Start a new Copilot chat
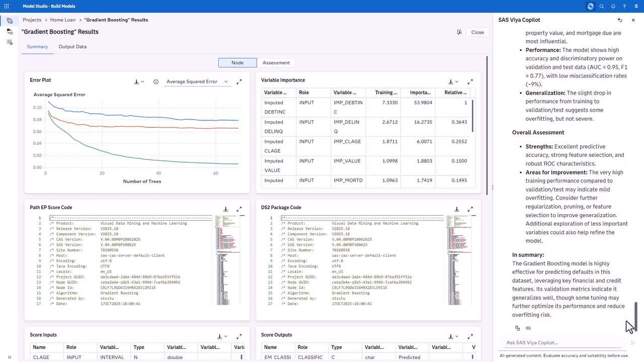Image resolution: width=644 pixels, height=362 pixels. point(620,20)
